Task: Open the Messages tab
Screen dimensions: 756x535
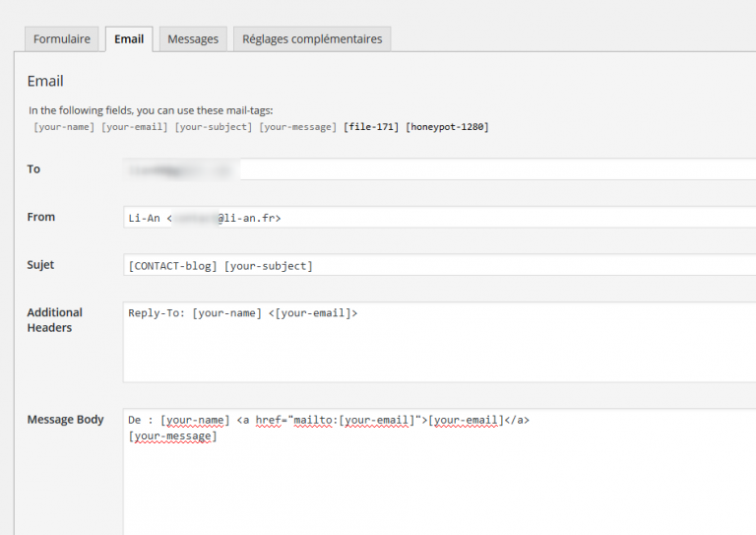Action: (x=193, y=39)
